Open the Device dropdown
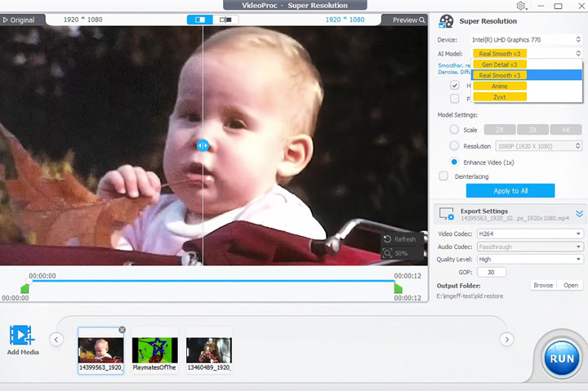The height and width of the screenshot is (391, 588). [526, 40]
